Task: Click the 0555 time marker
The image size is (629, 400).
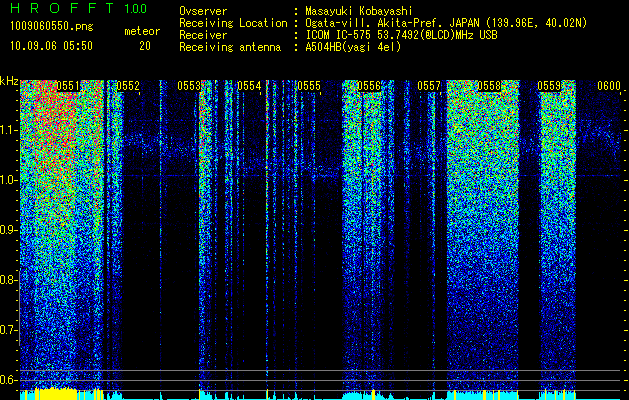Action: 309,86
